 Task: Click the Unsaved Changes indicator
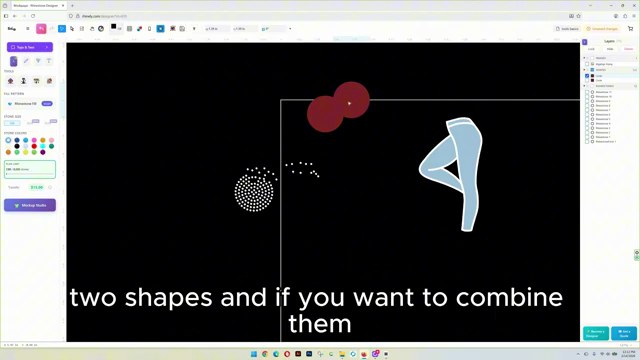pyautogui.click(x=602, y=29)
